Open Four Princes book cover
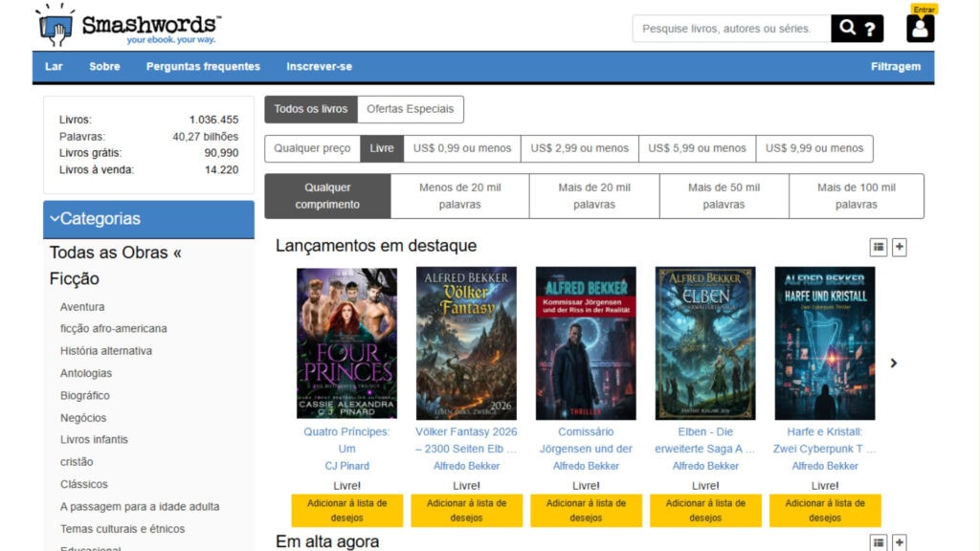This screenshot has width=980, height=551. (x=346, y=343)
